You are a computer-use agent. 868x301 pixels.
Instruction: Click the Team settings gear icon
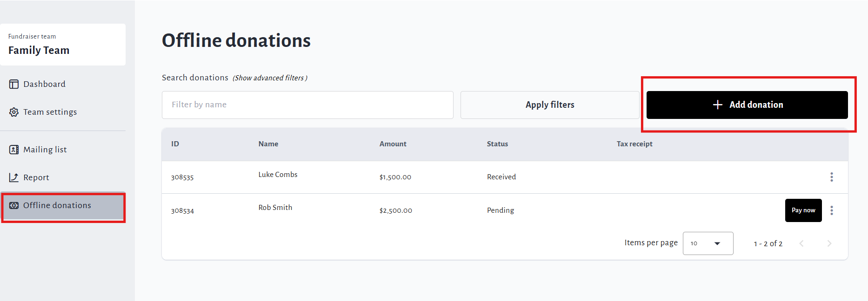pyautogui.click(x=14, y=112)
